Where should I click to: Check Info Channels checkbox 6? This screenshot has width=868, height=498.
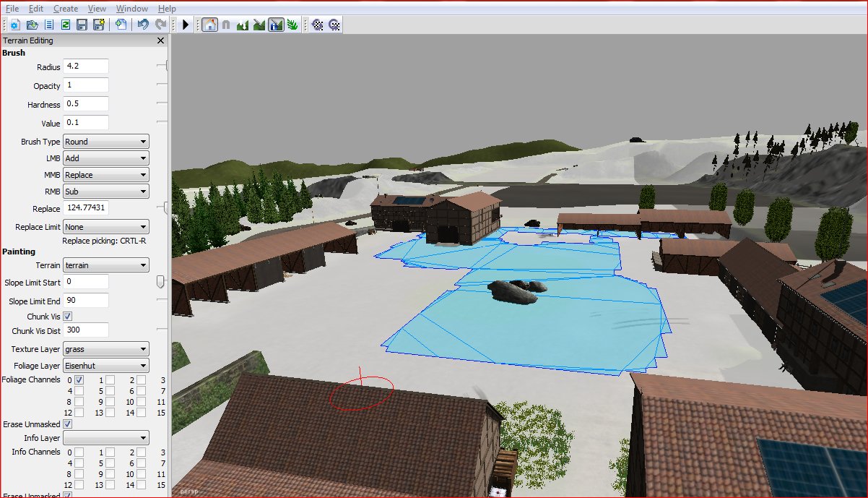click(x=142, y=463)
